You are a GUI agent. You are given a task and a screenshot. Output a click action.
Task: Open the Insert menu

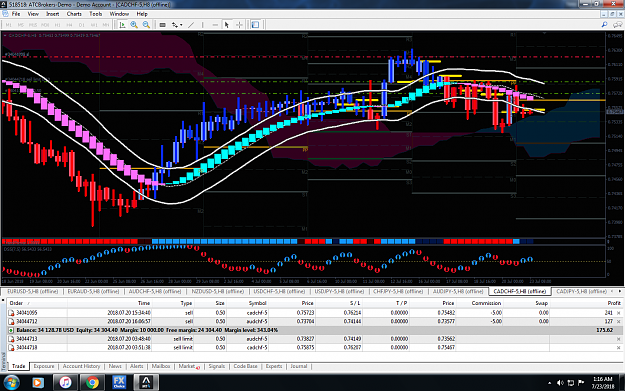(53, 14)
